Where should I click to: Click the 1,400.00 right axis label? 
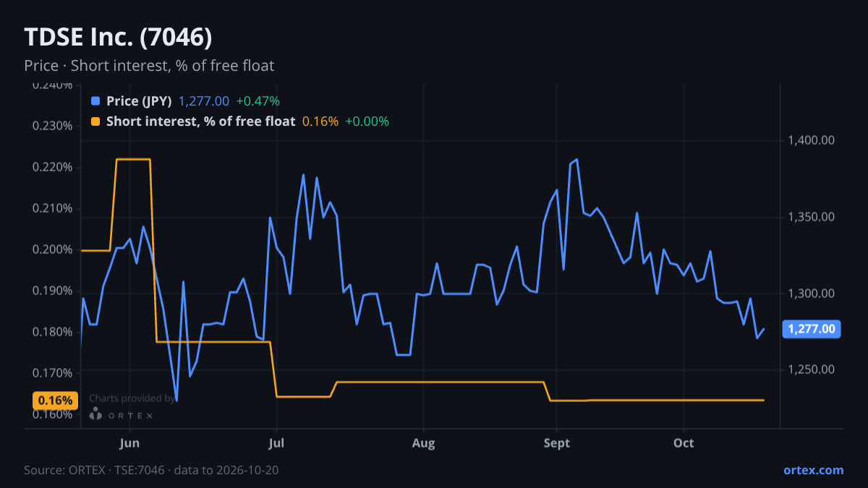[812, 140]
